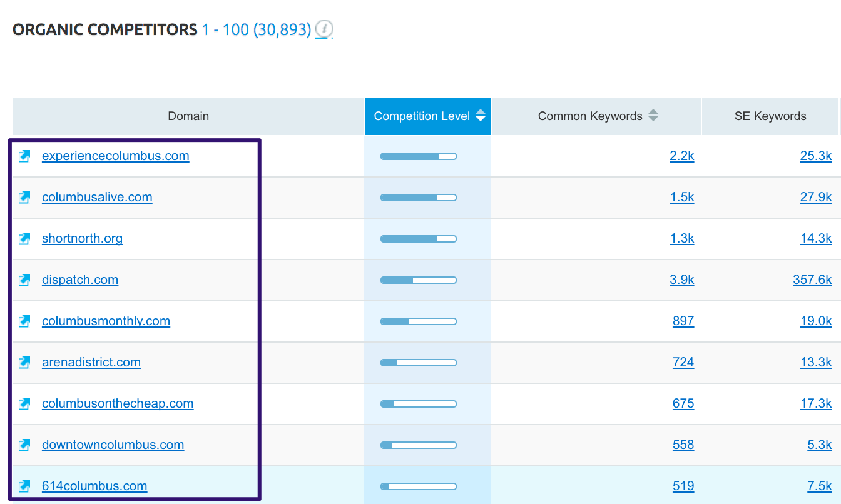Open 558 common keywords link
Image resolution: width=841 pixels, height=504 pixels.
click(x=683, y=445)
